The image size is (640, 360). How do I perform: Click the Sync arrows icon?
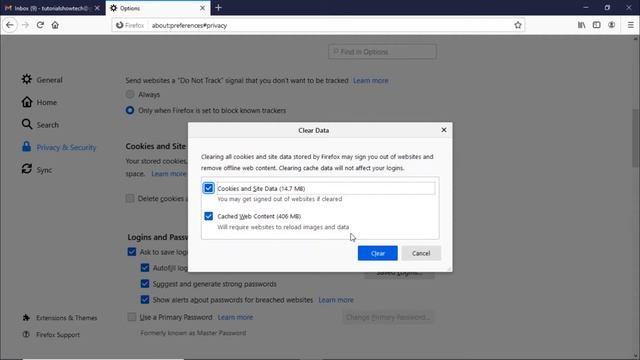[x=27, y=169]
